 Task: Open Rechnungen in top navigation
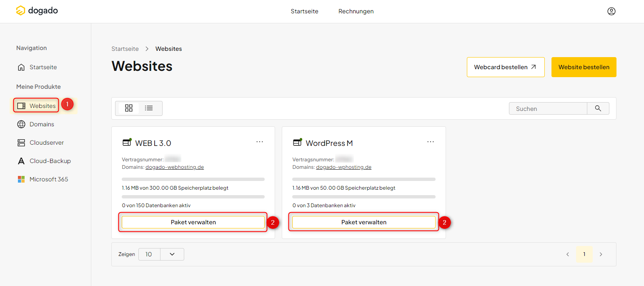coord(356,11)
